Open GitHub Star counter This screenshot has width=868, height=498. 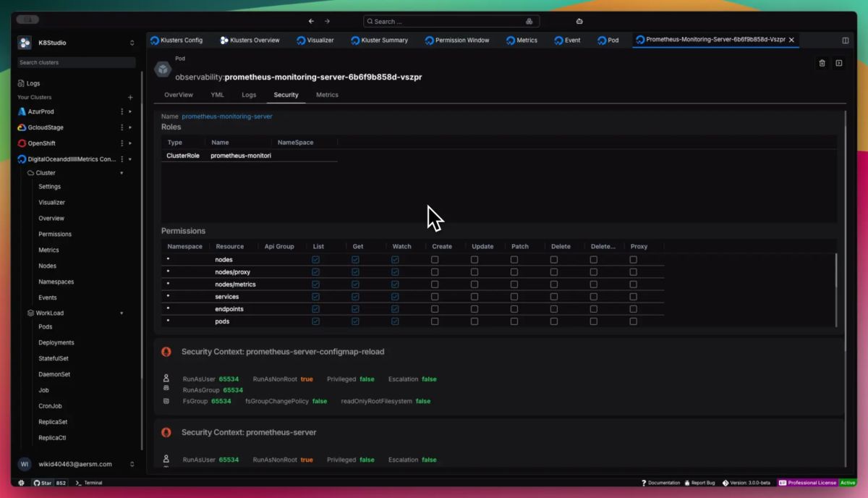click(x=50, y=483)
